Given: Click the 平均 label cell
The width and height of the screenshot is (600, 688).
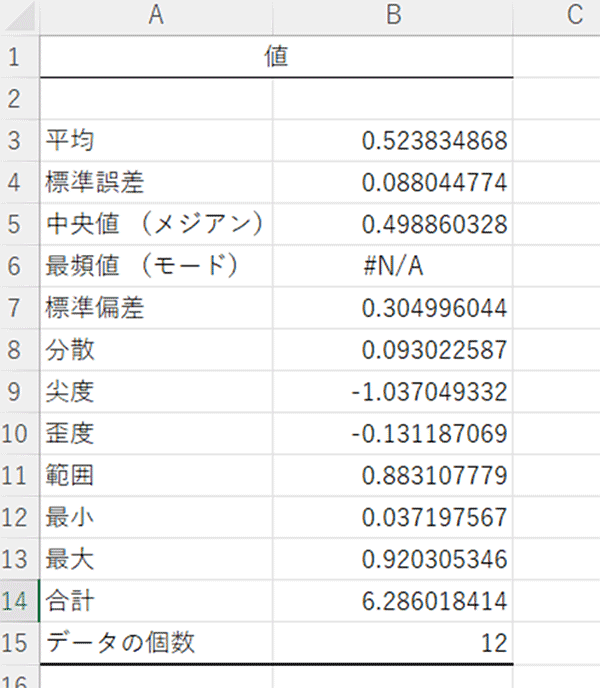Looking at the screenshot, I should tap(156, 140).
